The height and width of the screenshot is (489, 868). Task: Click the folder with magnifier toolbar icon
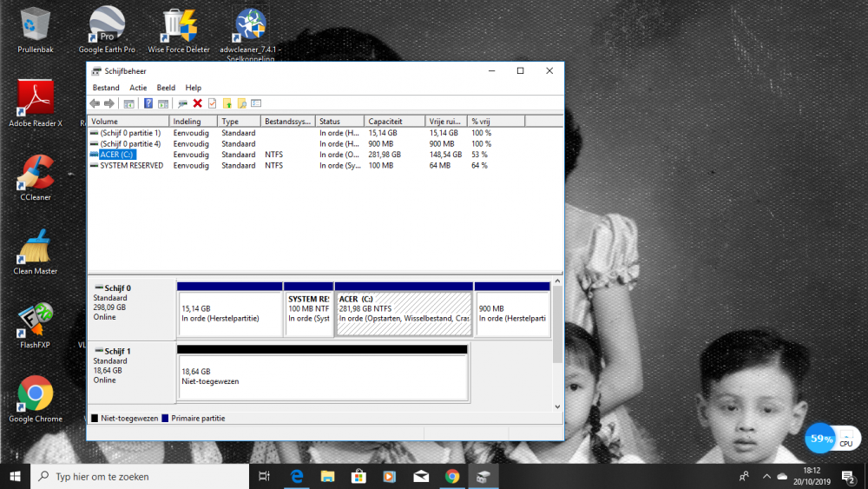point(242,103)
